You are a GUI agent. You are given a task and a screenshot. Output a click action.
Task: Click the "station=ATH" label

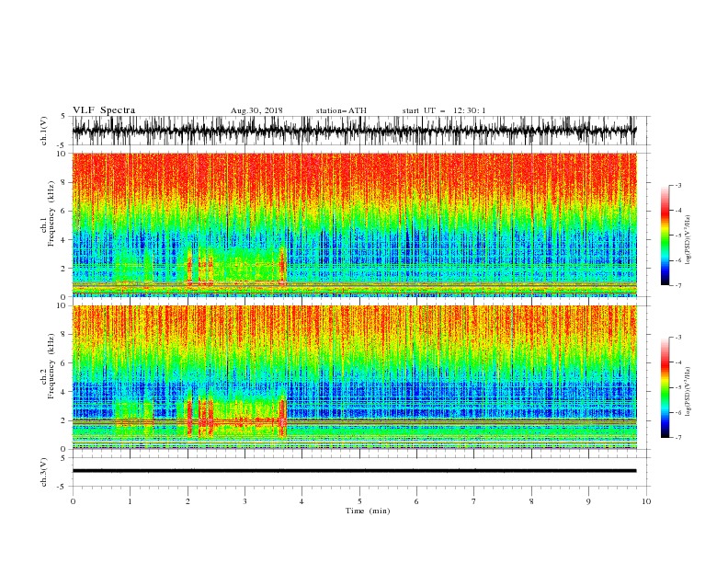click(341, 110)
